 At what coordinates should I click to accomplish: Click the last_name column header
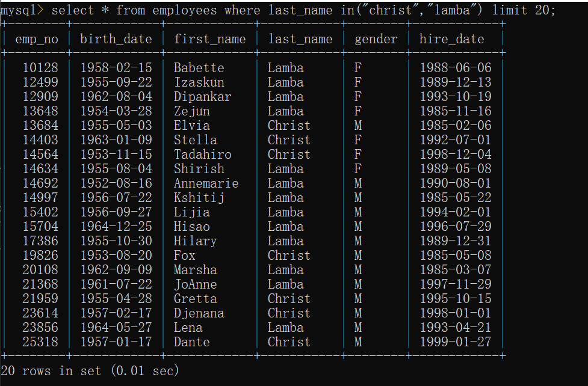click(x=300, y=39)
